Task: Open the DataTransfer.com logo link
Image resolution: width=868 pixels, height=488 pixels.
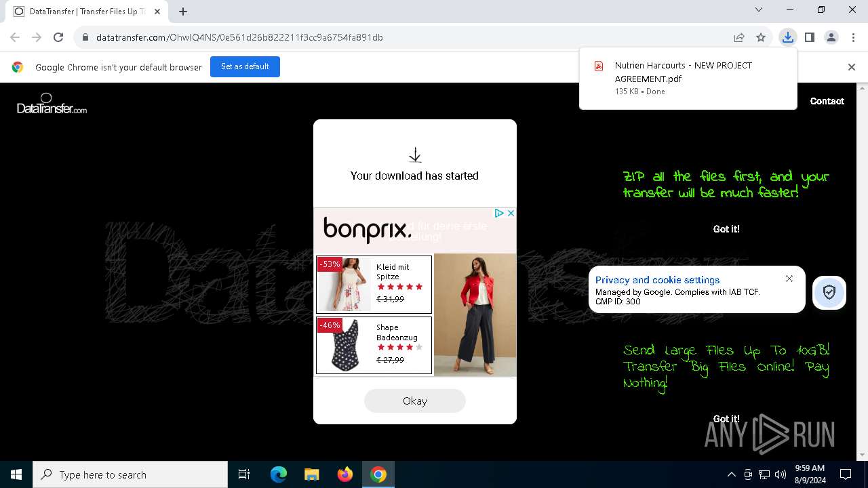Action: click(x=52, y=104)
